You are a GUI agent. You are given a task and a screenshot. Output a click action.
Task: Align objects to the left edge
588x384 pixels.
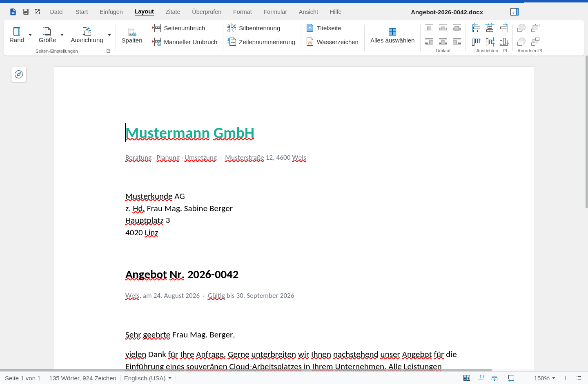[476, 28]
